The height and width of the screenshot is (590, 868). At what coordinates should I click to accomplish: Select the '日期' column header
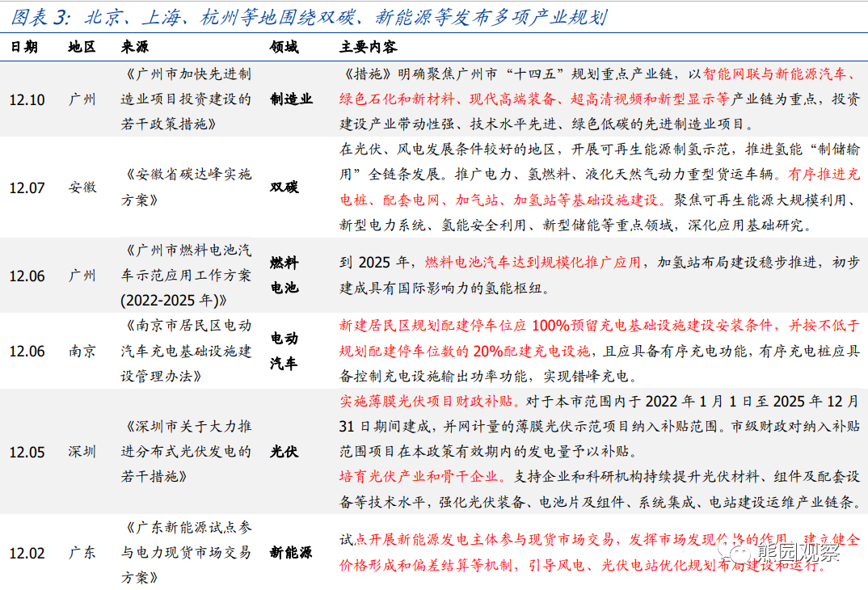click(24, 47)
